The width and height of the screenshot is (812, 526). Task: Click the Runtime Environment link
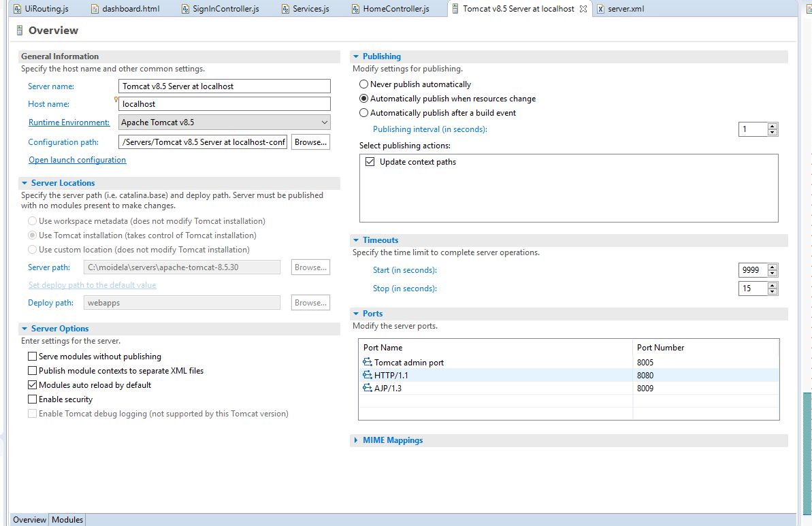pos(69,122)
